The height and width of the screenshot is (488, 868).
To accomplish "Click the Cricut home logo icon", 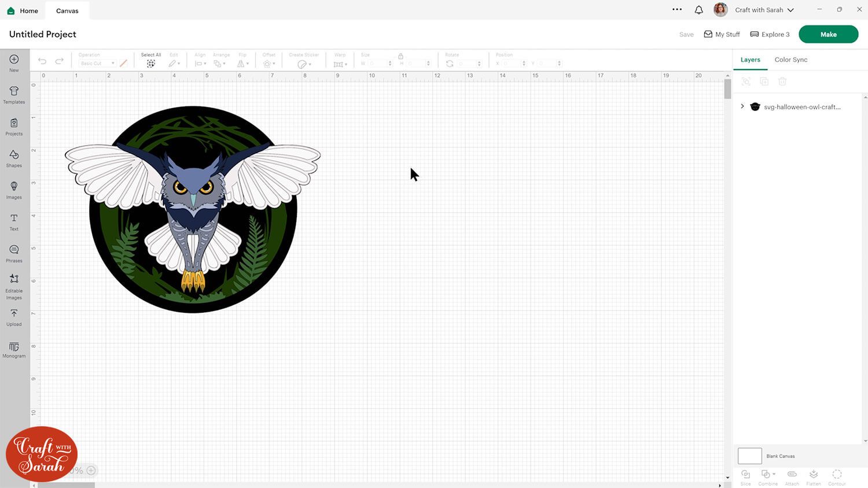I will [x=11, y=10].
